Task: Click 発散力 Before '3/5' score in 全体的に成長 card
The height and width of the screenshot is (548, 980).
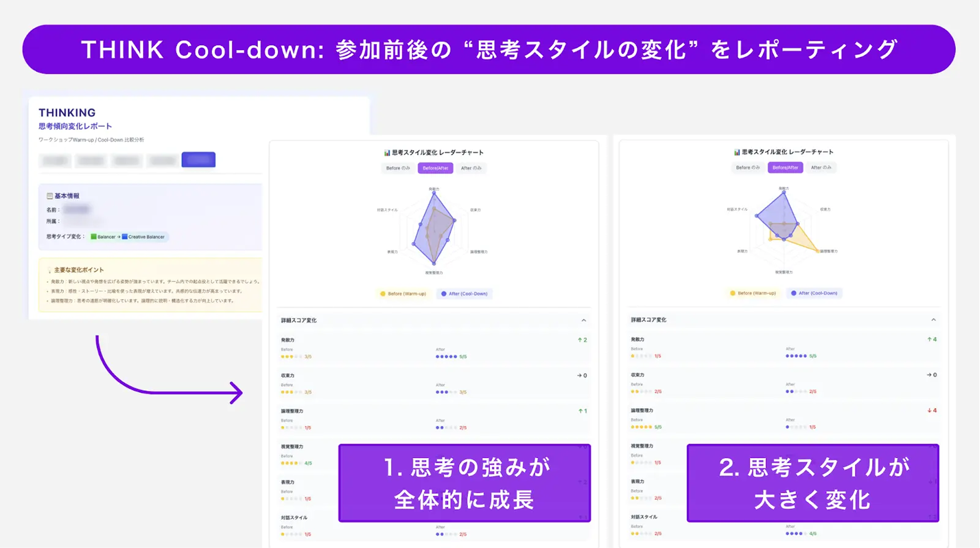Action: tap(308, 357)
